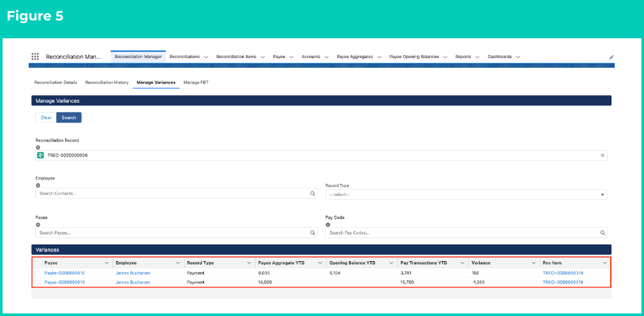Screen dimensions: 644x316
Task: Expand the Reconciliations tab chevron
Action: coord(206,57)
